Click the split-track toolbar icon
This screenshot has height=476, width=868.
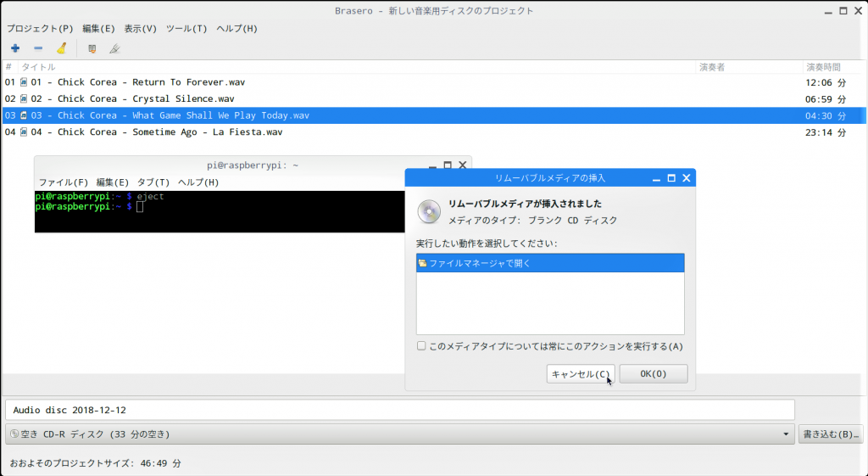114,48
